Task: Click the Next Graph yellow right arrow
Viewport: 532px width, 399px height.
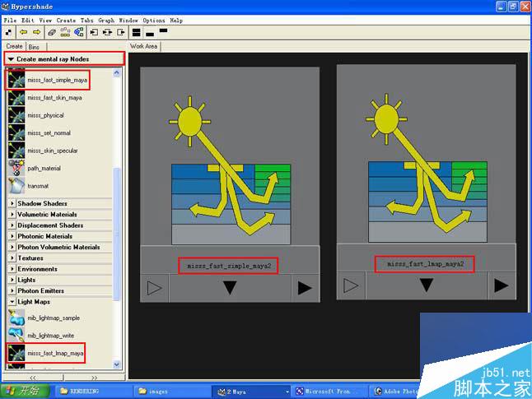Action: 36,32
